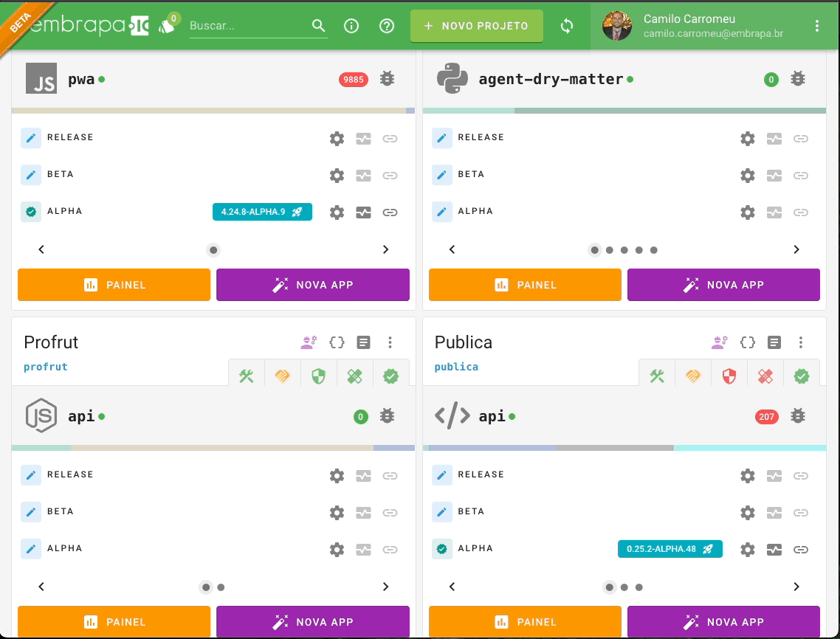Select Publica red shield tab

click(x=729, y=376)
